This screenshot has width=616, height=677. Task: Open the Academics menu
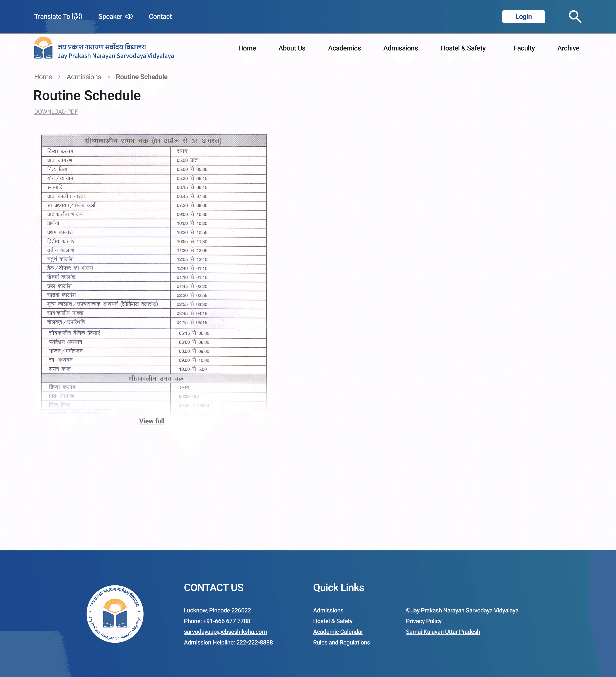click(x=344, y=48)
